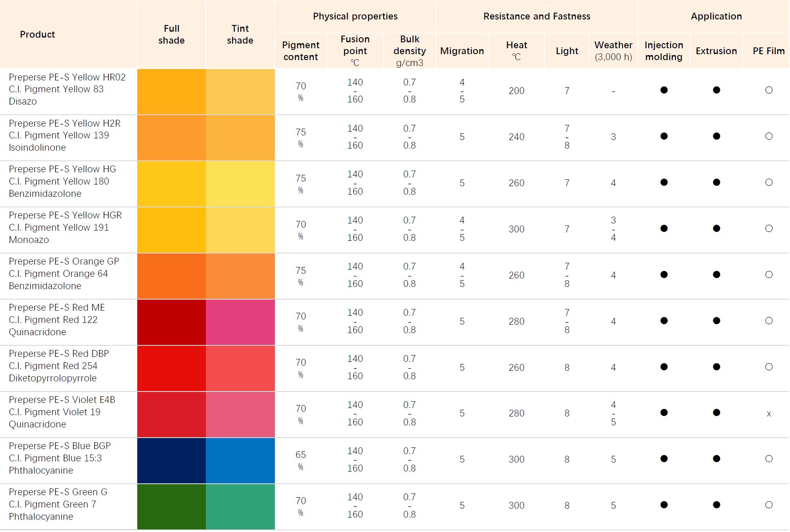This screenshot has height=532, width=790.
Task: Click the Extrusion column header
Action: click(x=716, y=51)
